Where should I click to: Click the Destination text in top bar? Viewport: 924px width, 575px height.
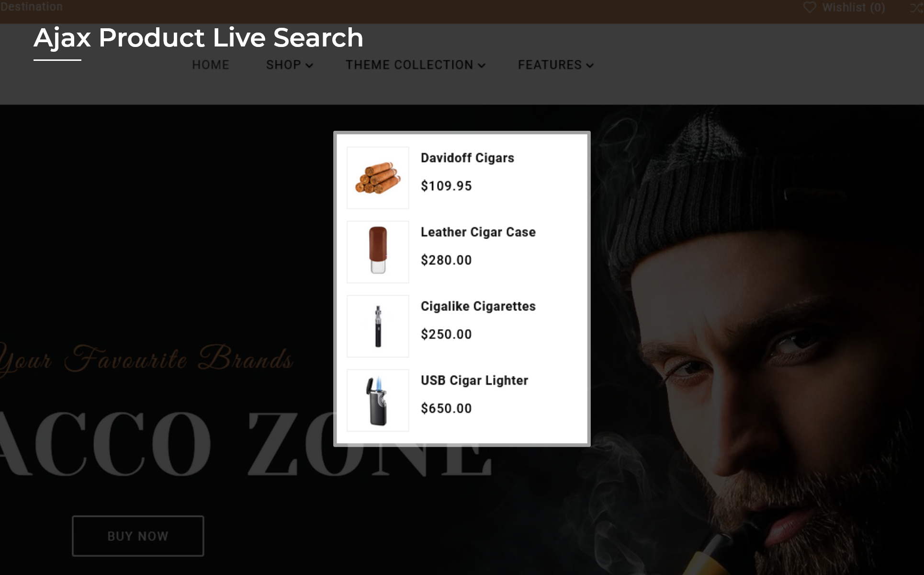pyautogui.click(x=31, y=7)
